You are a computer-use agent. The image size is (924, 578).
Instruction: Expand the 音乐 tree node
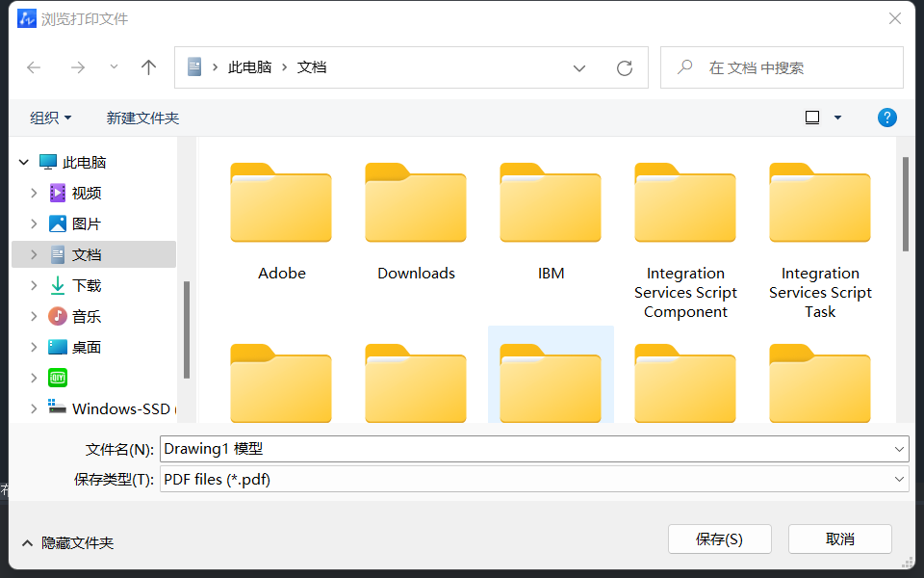click(35, 316)
